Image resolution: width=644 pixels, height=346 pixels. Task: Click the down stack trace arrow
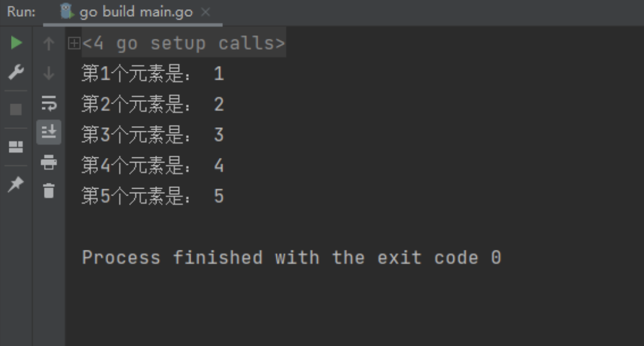[x=49, y=73]
